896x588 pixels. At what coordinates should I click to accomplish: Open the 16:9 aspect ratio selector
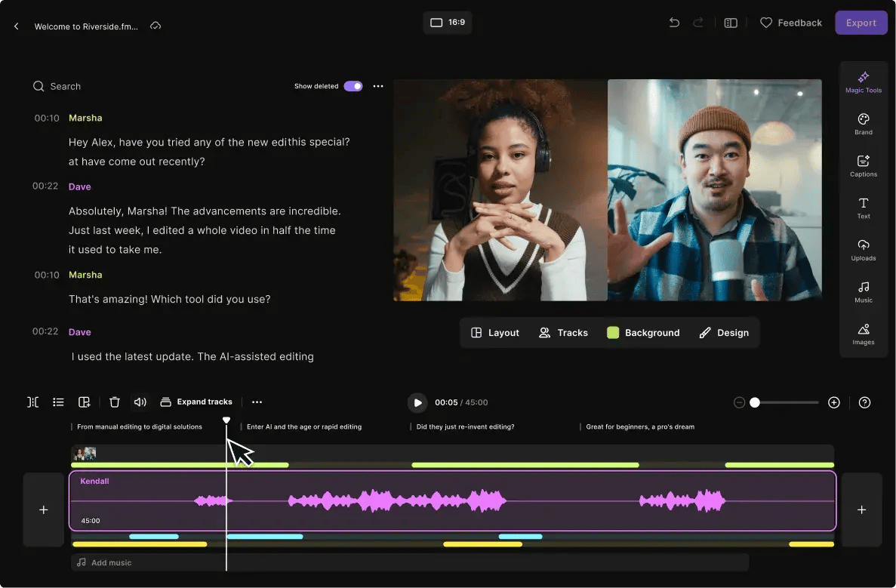pos(448,23)
